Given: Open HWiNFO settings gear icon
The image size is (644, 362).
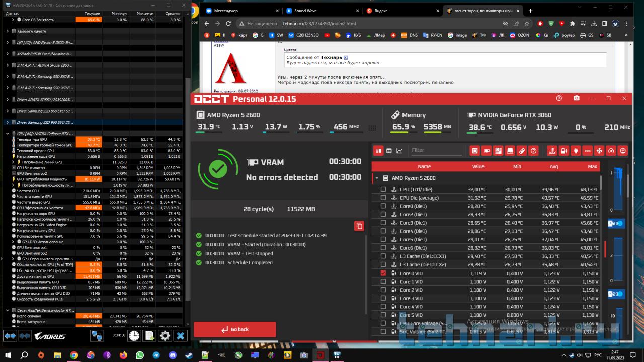Looking at the screenshot, I should coord(165,336).
